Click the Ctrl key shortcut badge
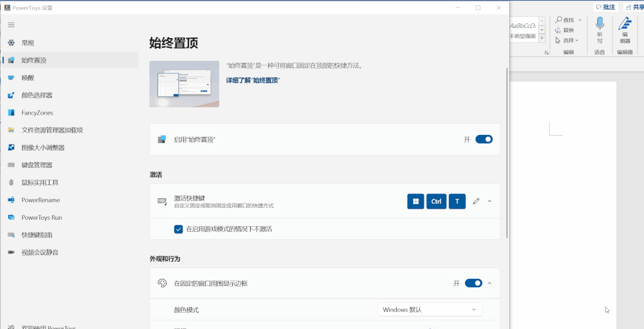This screenshot has width=644, height=329. coord(436,201)
